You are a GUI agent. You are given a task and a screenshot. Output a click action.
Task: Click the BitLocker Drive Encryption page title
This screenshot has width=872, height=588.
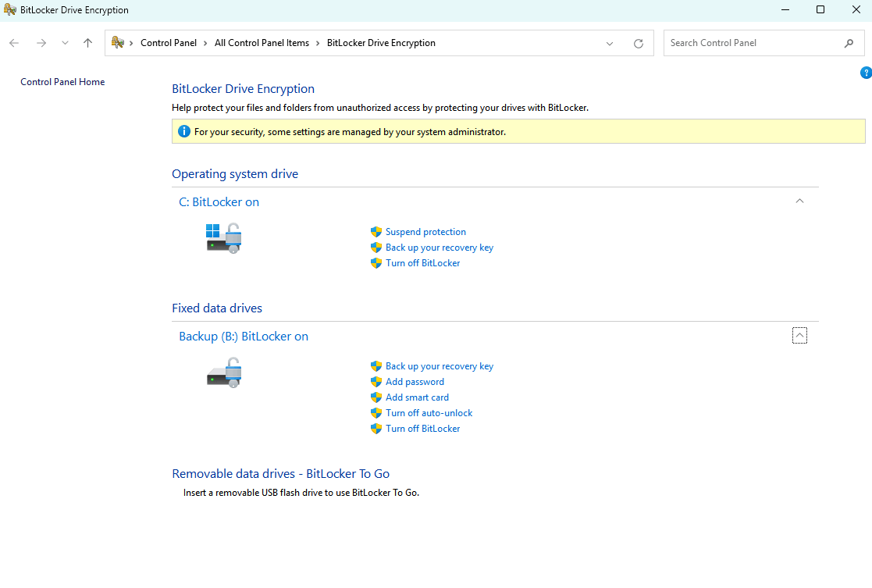(x=243, y=88)
